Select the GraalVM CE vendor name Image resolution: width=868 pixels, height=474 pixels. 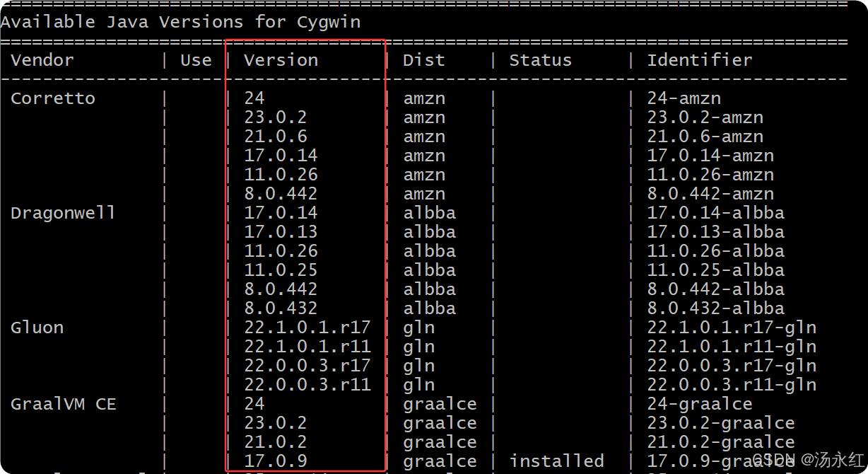click(63, 404)
